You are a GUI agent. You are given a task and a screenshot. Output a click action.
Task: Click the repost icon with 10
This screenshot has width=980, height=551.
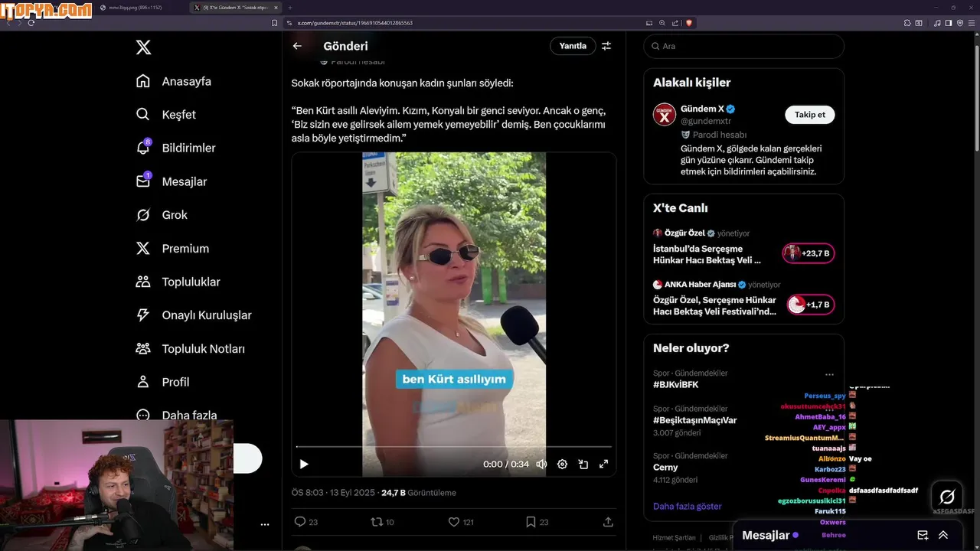coord(376,522)
